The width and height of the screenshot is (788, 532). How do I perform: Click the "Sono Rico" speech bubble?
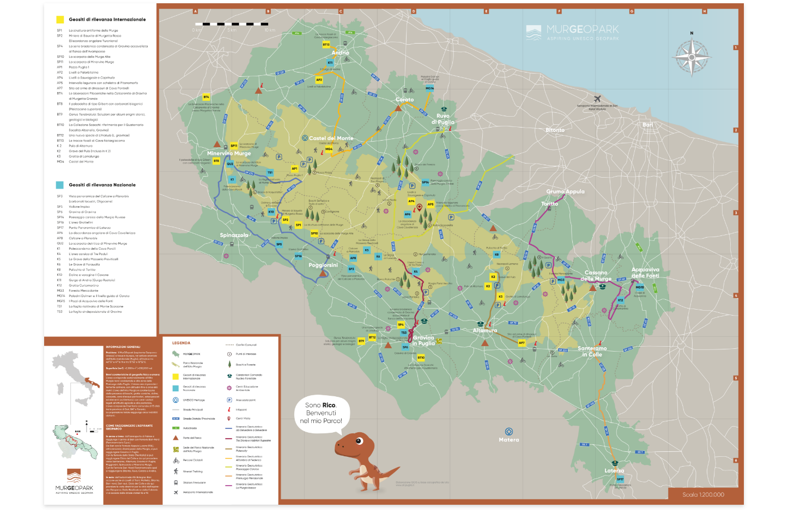pyautogui.click(x=321, y=413)
